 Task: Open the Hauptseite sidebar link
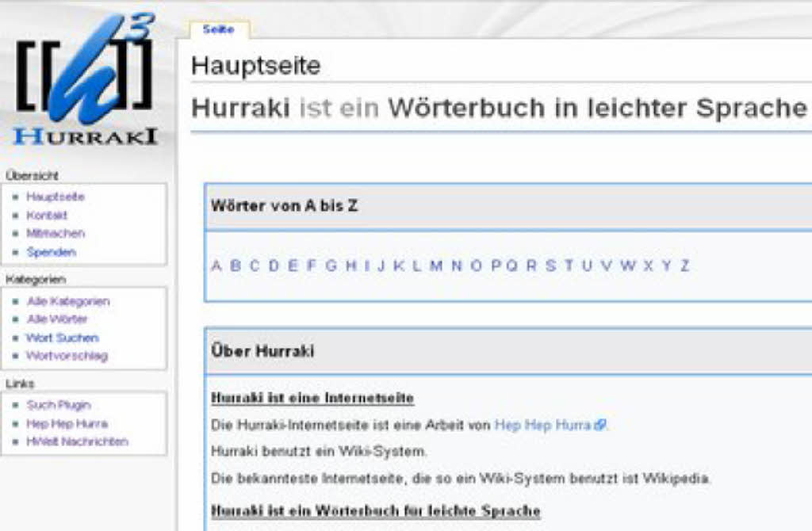tap(55, 197)
